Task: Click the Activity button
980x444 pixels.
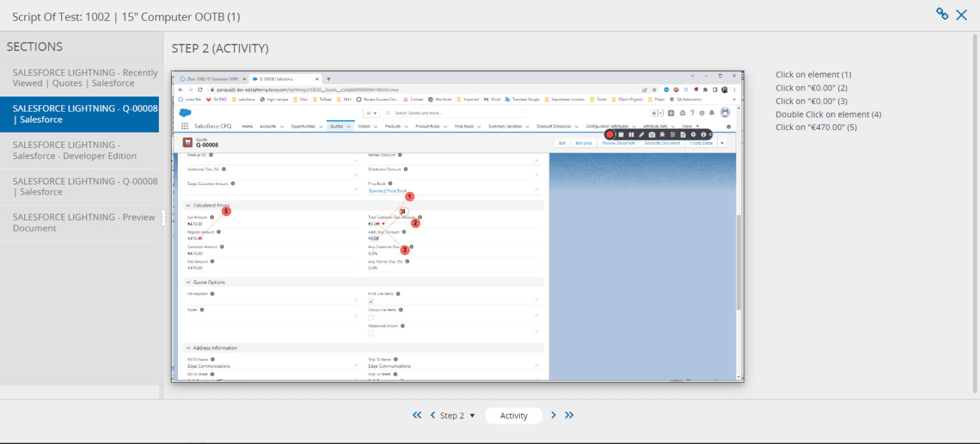Action: [x=514, y=416]
